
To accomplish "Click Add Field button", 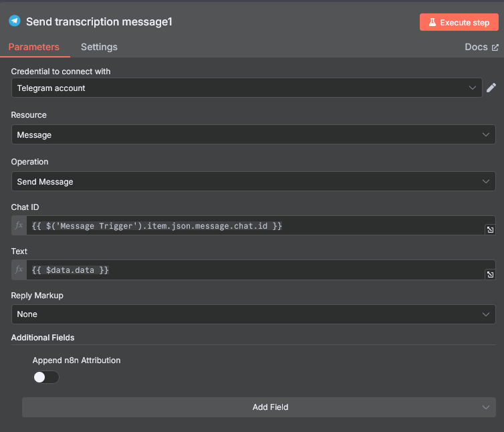I will coord(259,407).
